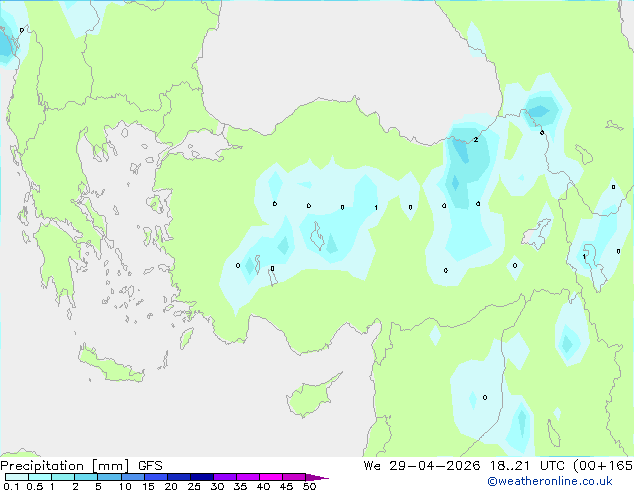Click the date '29-04-2026' in footer
This screenshot has width=634, height=490.
click(x=435, y=466)
